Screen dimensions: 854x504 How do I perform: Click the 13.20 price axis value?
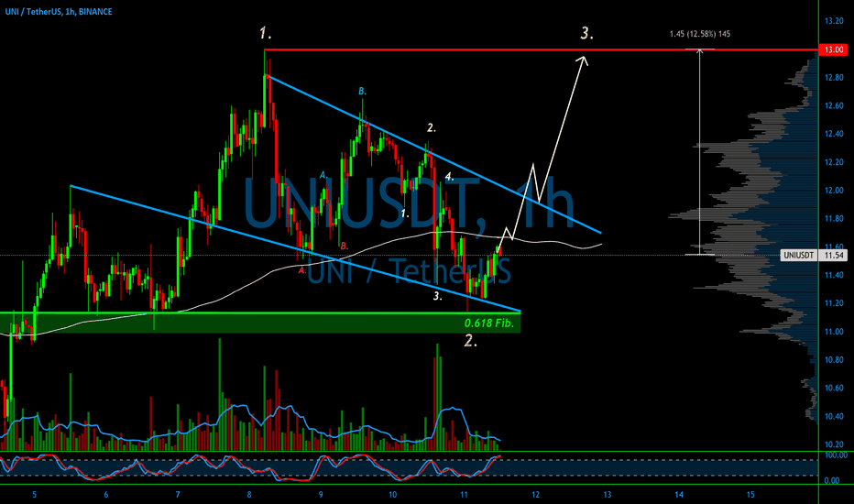[833, 21]
